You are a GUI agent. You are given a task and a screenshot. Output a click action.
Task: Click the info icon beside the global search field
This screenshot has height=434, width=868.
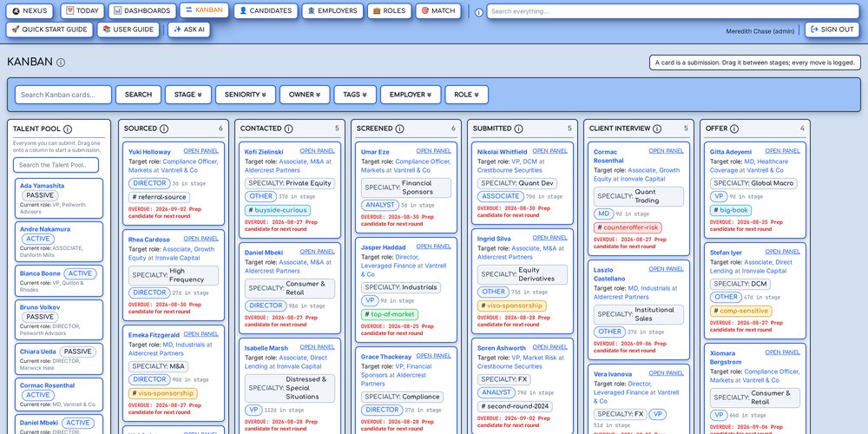tap(479, 11)
